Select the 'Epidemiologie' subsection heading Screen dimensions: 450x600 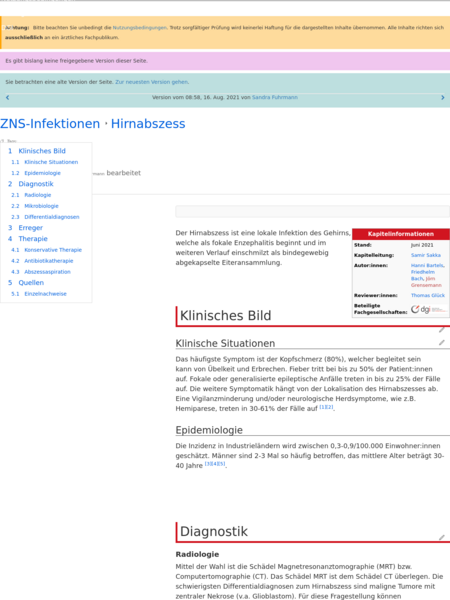[x=209, y=430]
